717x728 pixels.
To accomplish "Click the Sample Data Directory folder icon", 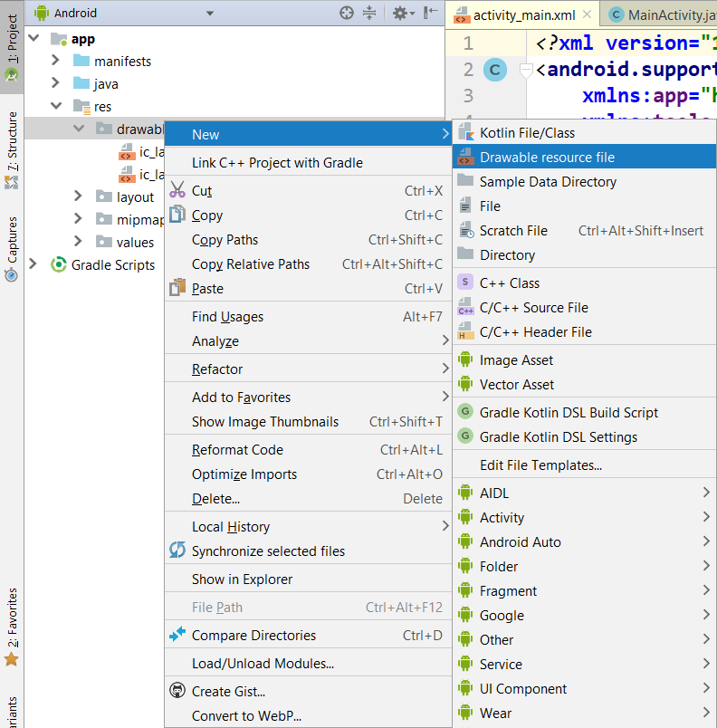I will (465, 180).
